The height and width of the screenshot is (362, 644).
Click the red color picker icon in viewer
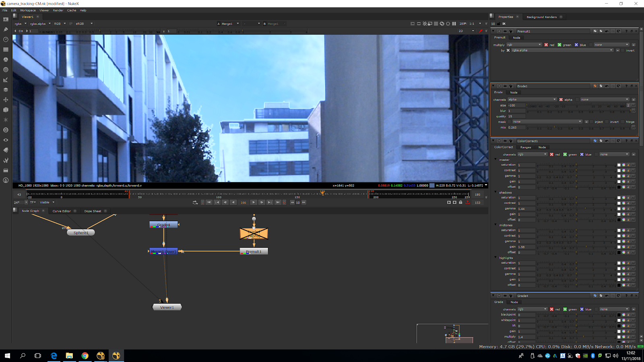[481, 31]
